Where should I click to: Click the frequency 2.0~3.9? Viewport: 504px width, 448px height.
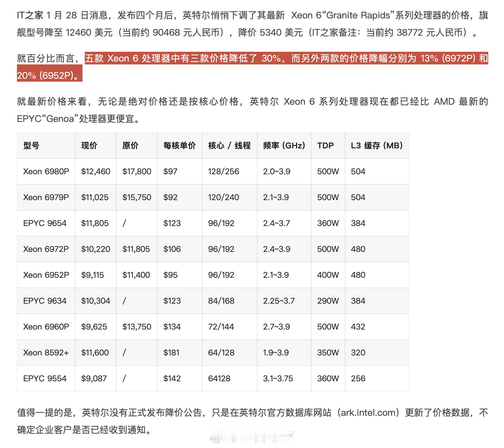click(277, 171)
